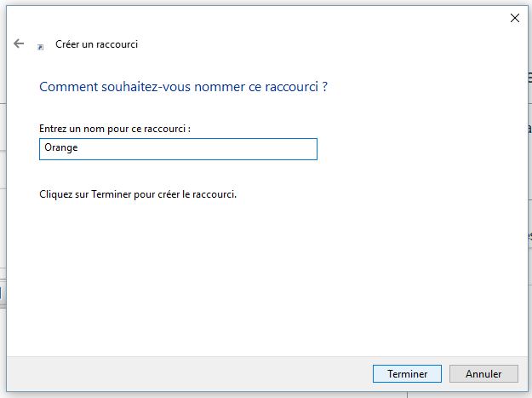Click the word Terminer in the instruction sentence
This screenshot has height=398, width=532.
click(114, 193)
